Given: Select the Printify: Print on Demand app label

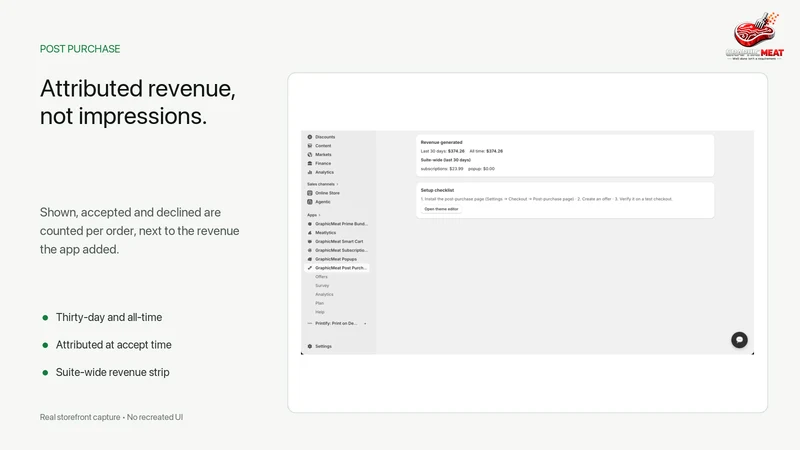Looking at the screenshot, I should (336, 323).
